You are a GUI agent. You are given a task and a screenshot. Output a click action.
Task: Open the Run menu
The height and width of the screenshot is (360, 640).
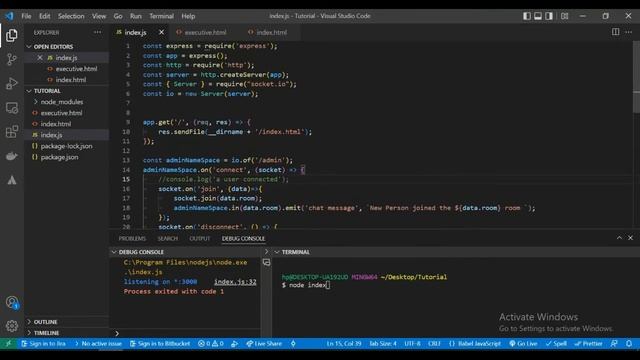[x=136, y=16]
